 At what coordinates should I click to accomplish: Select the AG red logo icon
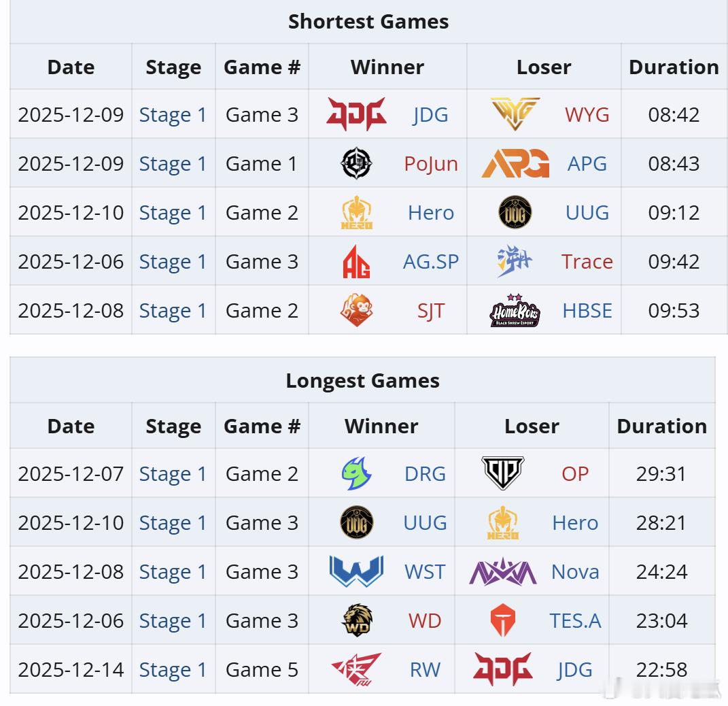pyautogui.click(x=357, y=261)
